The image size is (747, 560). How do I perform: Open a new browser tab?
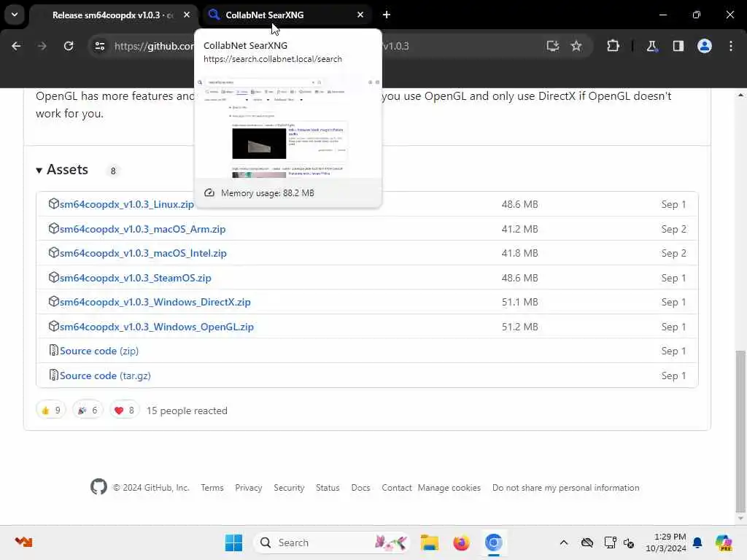(x=387, y=15)
